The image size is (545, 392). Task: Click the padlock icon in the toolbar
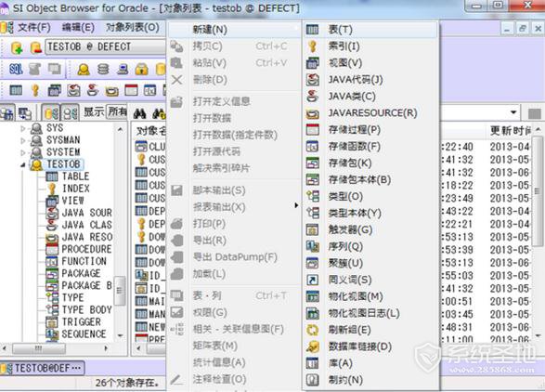pyautogui.click(x=141, y=70)
